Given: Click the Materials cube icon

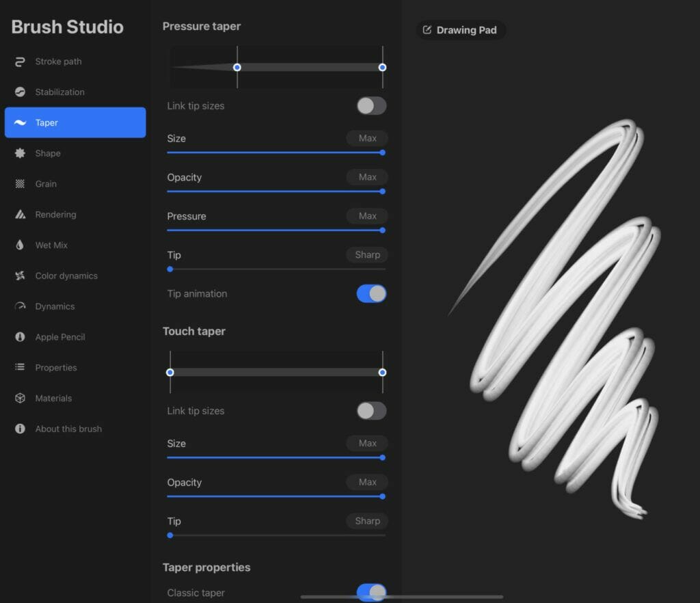Looking at the screenshot, I should coord(20,398).
